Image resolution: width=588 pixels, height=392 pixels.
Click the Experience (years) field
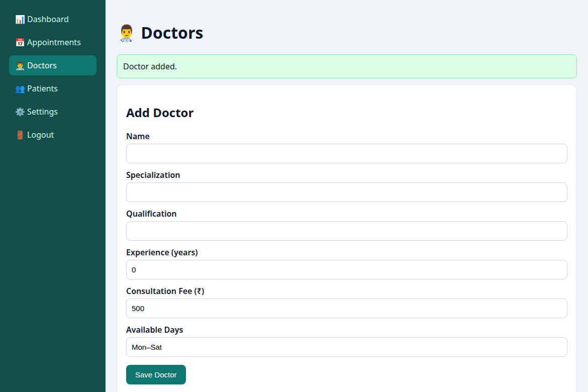[x=346, y=270]
